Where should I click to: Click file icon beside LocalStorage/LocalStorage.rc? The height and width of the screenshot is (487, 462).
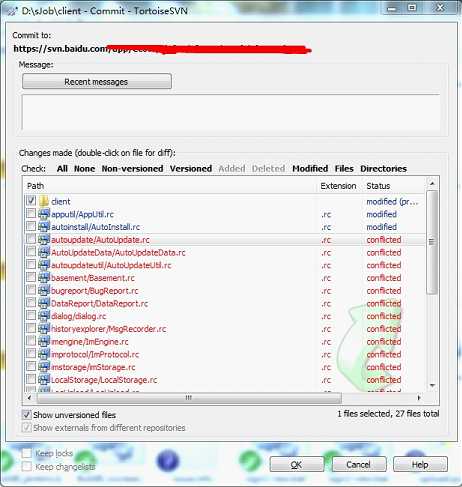[44, 379]
